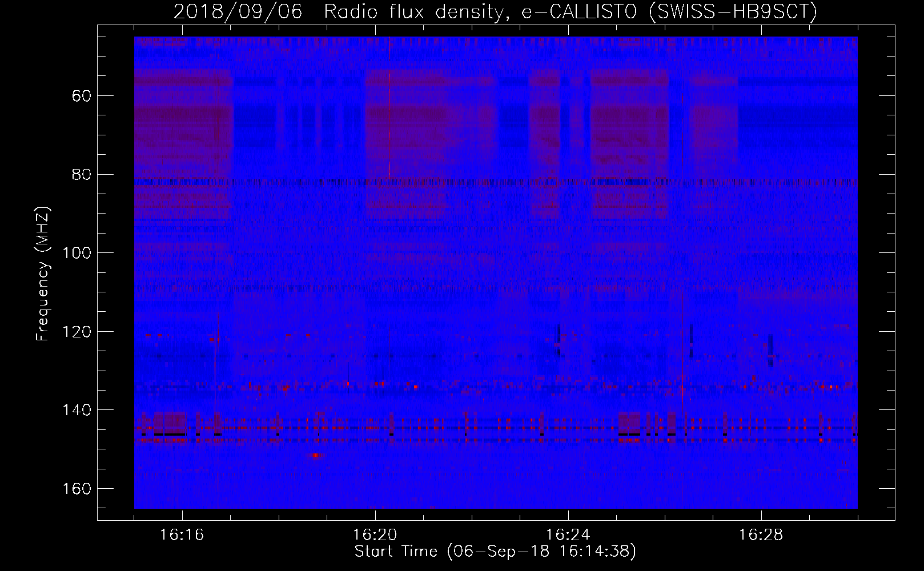
Task: Click the '16:16' time tick label
Action: pos(182,535)
